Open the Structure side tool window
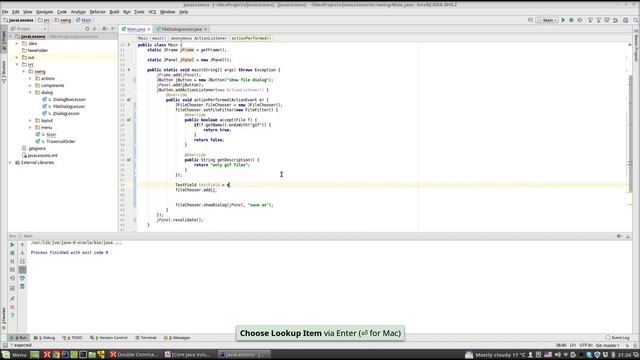The image size is (640, 360). coord(4,72)
